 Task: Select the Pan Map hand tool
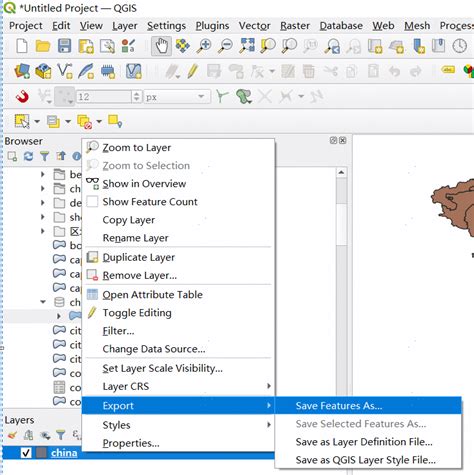click(162, 46)
